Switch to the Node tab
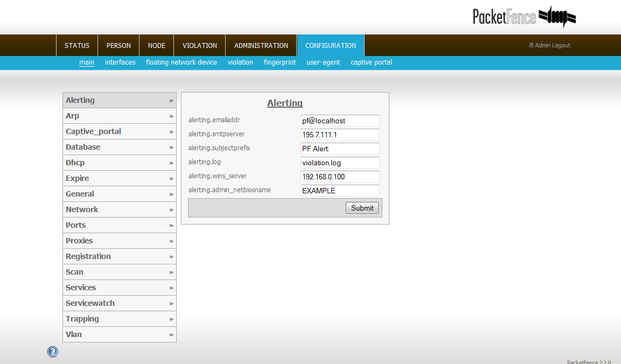 click(156, 46)
